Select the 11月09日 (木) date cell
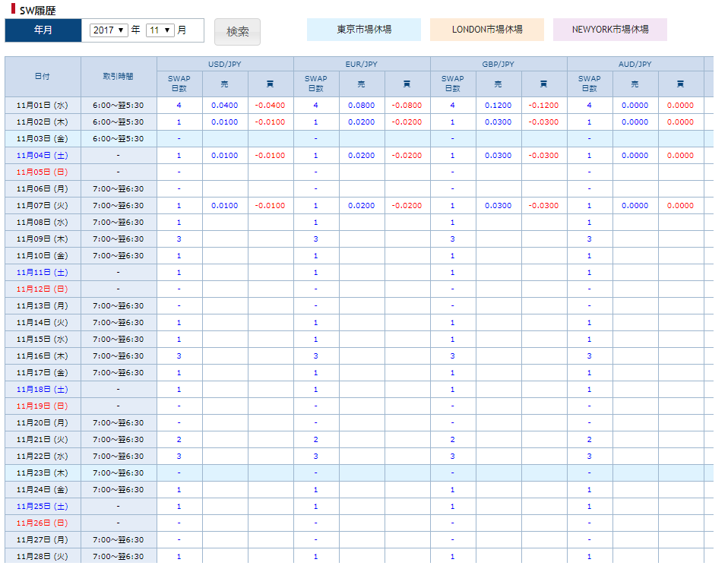 tap(43, 239)
